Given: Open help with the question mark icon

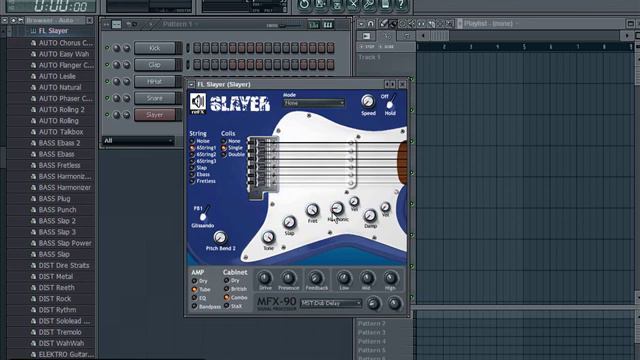Looking at the screenshot, I should click(401, 4).
